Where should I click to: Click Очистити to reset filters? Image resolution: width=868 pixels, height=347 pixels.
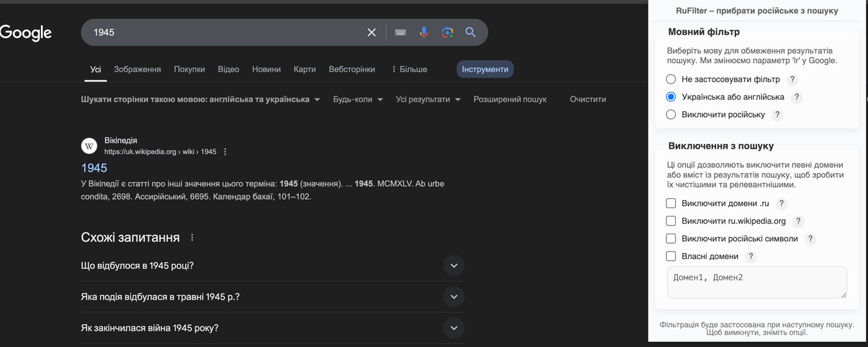(x=588, y=99)
